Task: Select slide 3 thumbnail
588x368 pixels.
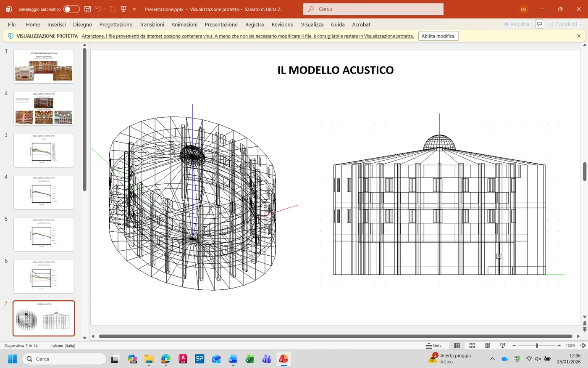Action: [44, 150]
